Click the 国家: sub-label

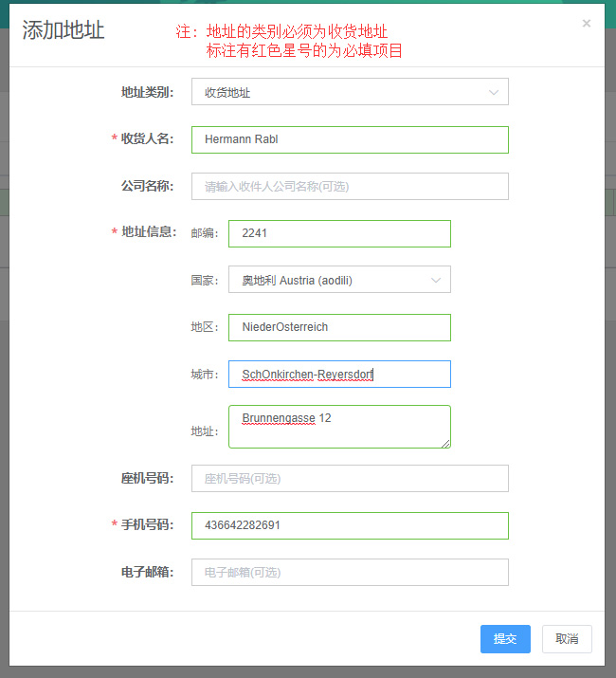(205, 280)
